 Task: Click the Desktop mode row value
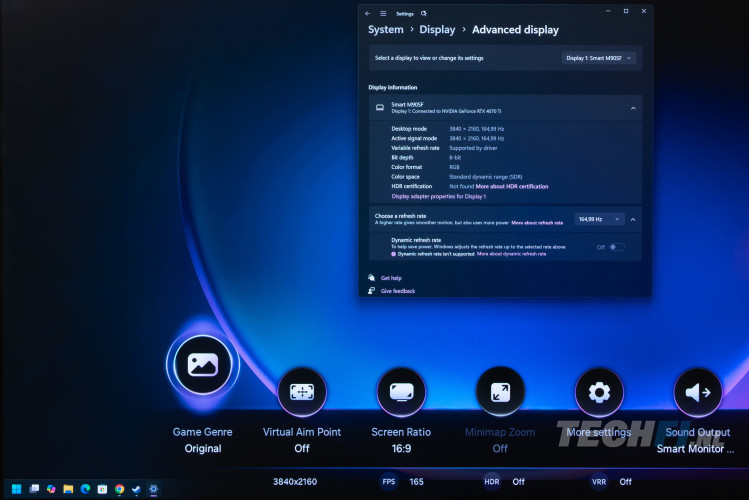coord(476,129)
